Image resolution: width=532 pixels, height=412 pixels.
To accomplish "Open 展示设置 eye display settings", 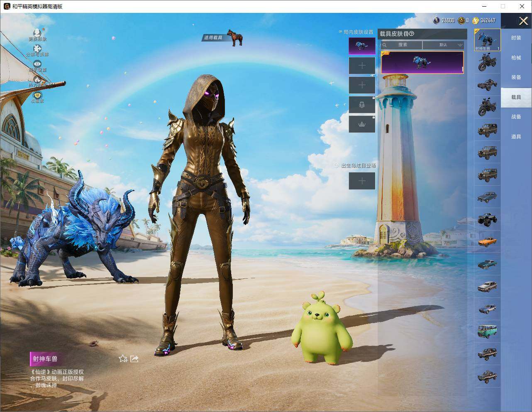I will point(37,64).
